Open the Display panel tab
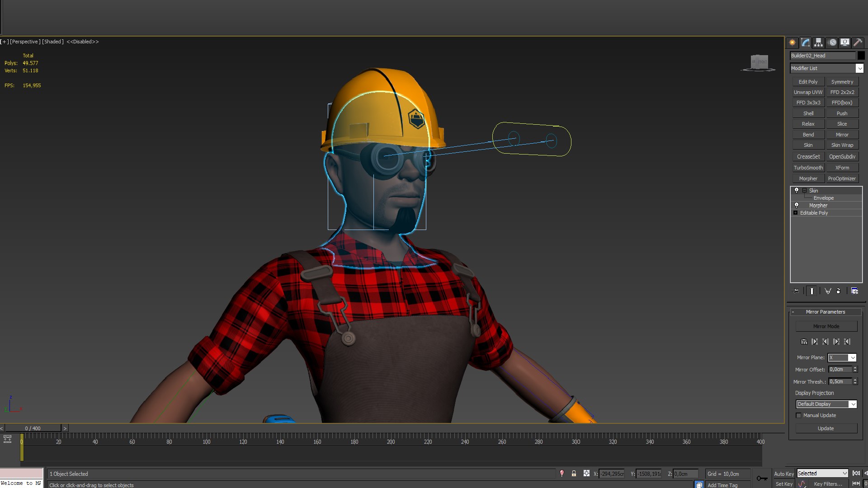This screenshot has height=488, width=868. (x=844, y=42)
